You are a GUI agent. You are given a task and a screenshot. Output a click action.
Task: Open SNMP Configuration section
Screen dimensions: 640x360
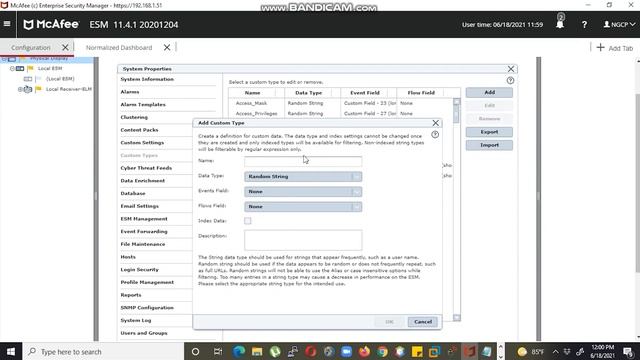tap(147, 308)
